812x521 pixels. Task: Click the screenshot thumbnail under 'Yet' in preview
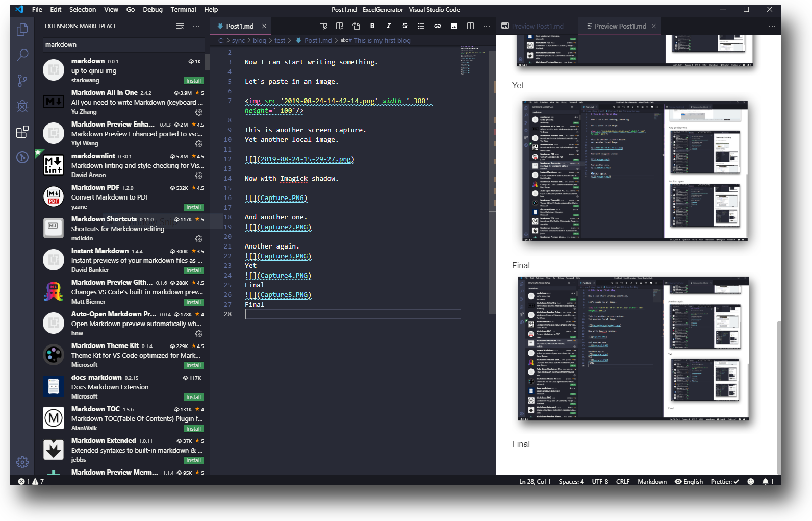(635, 170)
